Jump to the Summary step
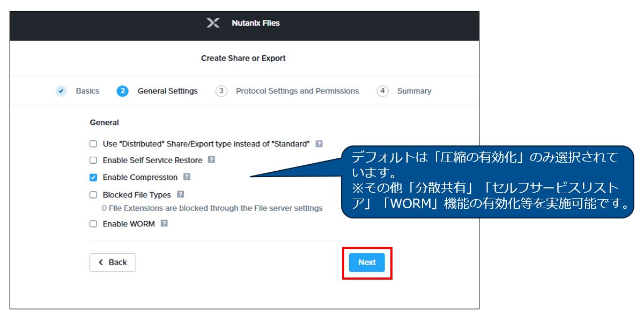The width and height of the screenshot is (644, 314). coord(414,91)
